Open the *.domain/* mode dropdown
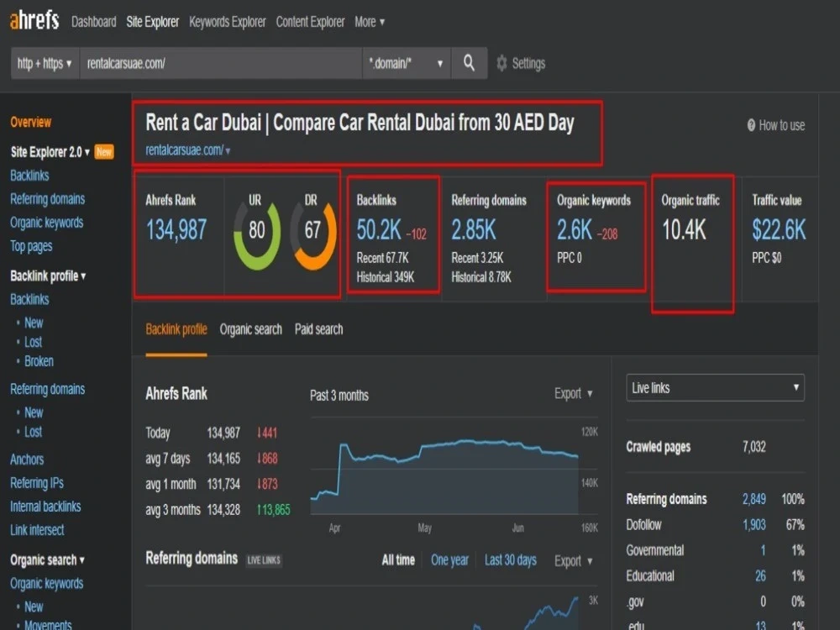Screen dimensions: 840x630 407,63
